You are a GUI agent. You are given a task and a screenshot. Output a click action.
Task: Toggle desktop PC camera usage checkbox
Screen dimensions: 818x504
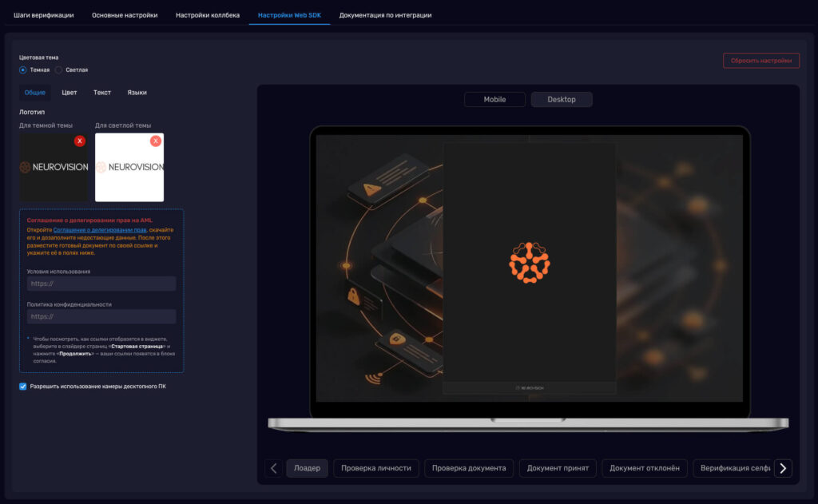(x=23, y=387)
